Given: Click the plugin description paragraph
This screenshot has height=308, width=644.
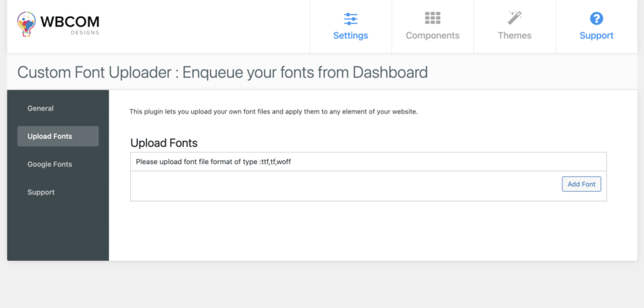Looking at the screenshot, I should coord(274,111).
